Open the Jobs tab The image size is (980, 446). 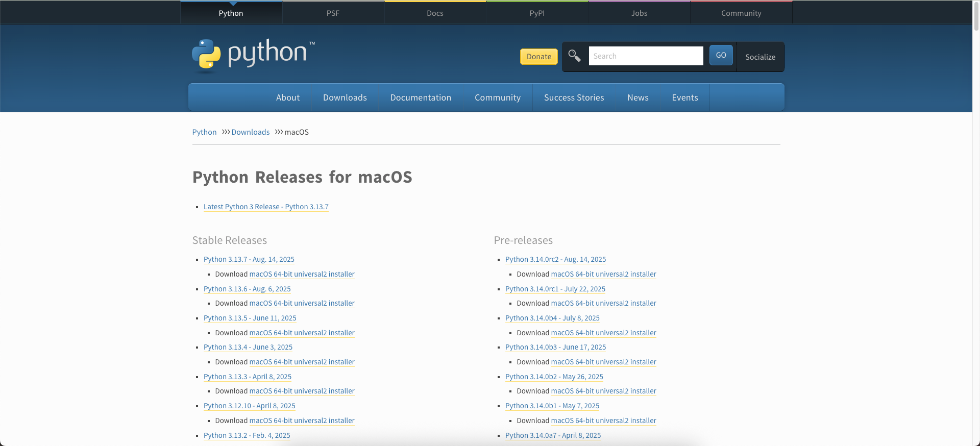[x=639, y=13]
